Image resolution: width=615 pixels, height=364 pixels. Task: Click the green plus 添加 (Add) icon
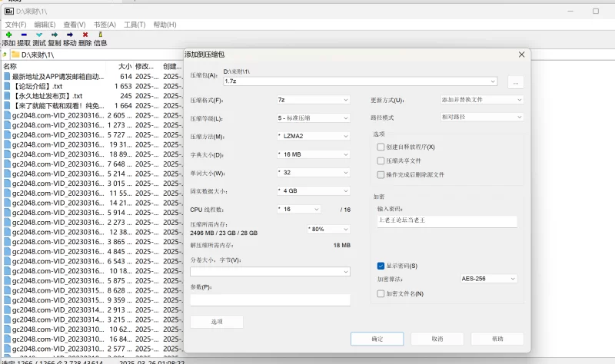(8, 35)
